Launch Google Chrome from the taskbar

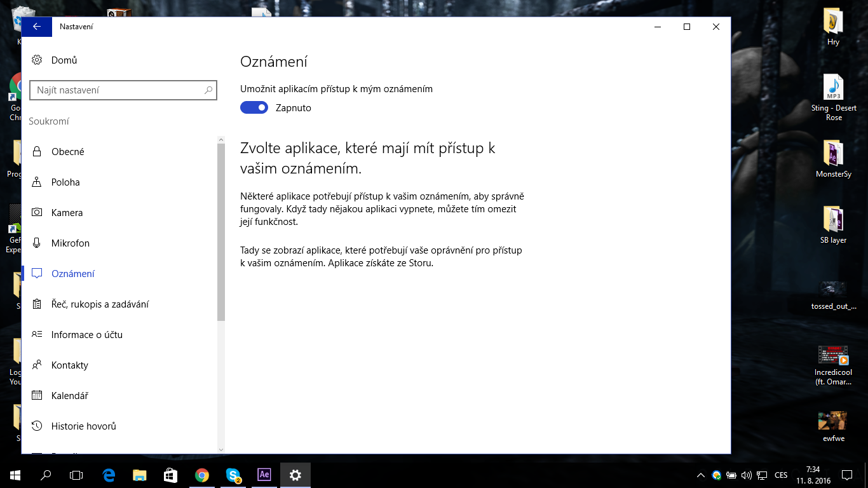(202, 475)
